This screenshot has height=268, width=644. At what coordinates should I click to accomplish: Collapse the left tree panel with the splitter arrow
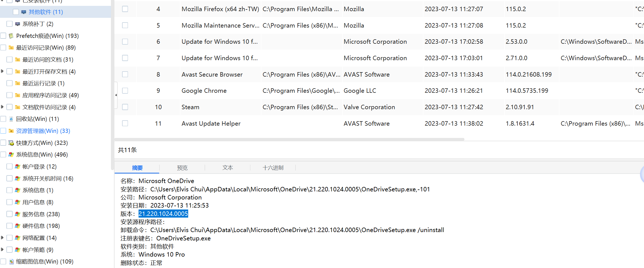[x=116, y=95]
